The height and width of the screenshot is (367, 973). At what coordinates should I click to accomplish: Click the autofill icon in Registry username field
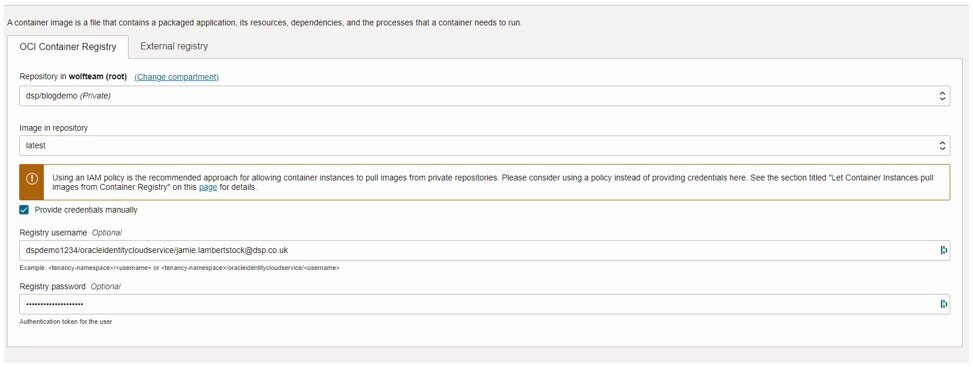pyautogui.click(x=944, y=250)
